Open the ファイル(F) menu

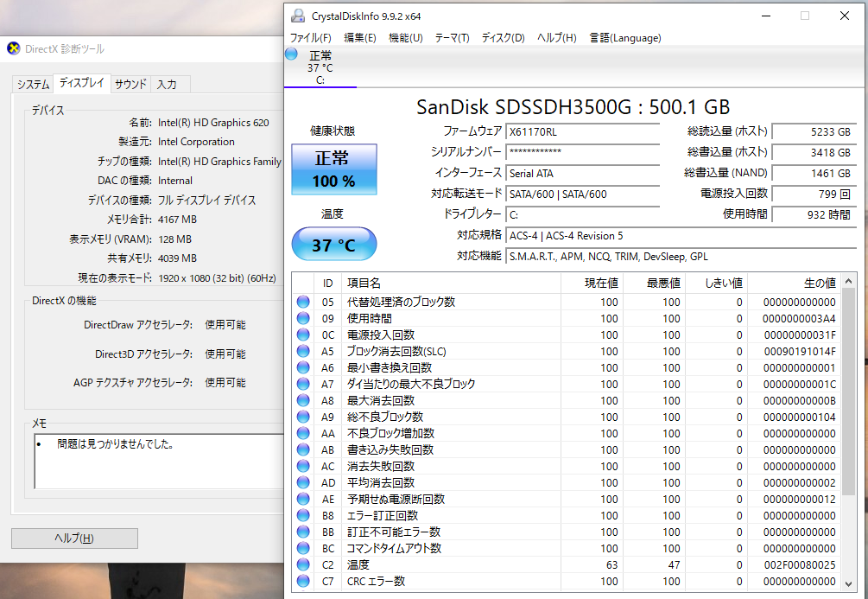[x=311, y=38]
